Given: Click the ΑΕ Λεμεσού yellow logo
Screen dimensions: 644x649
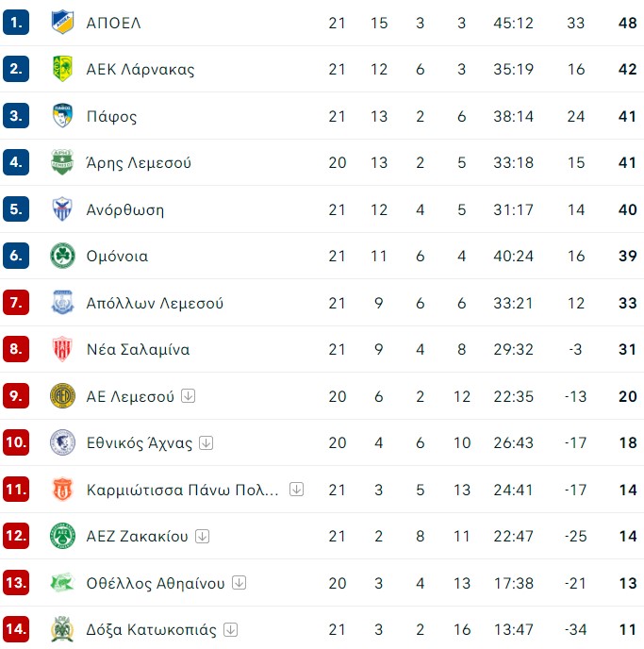Looking at the screenshot, I should click(x=62, y=395).
